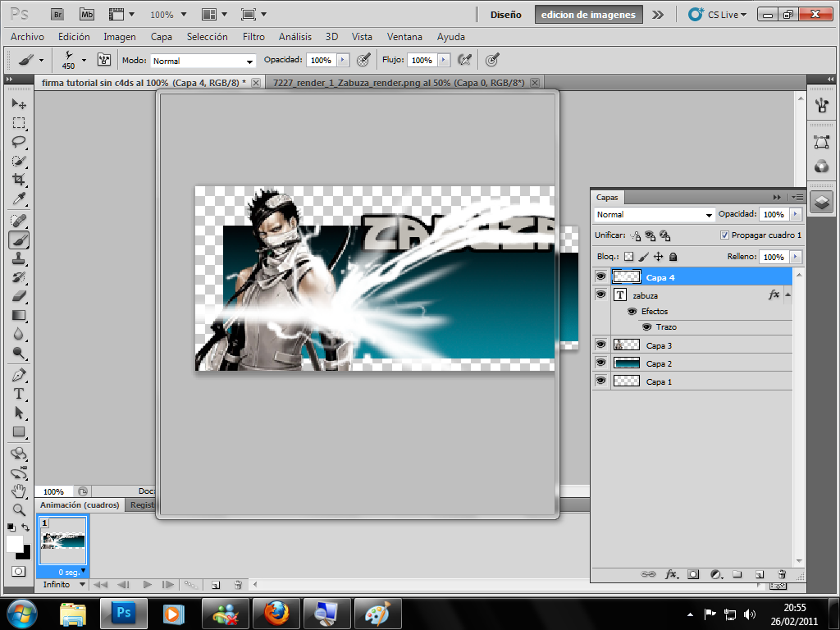Select the Rectangle shape tool
The height and width of the screenshot is (630, 840).
click(x=19, y=431)
